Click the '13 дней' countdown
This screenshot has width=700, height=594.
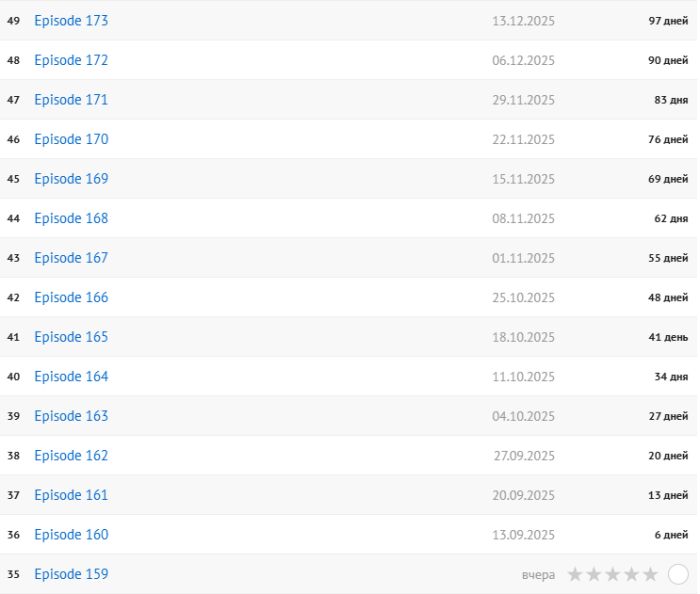(668, 495)
